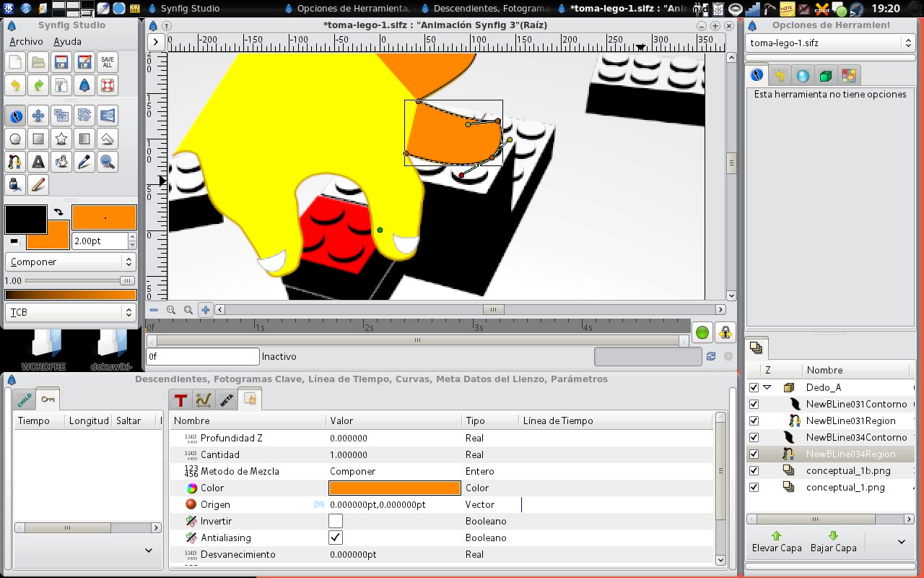Click the Save floppy disk icon
Screen dimensions: 924x578
(x=61, y=62)
